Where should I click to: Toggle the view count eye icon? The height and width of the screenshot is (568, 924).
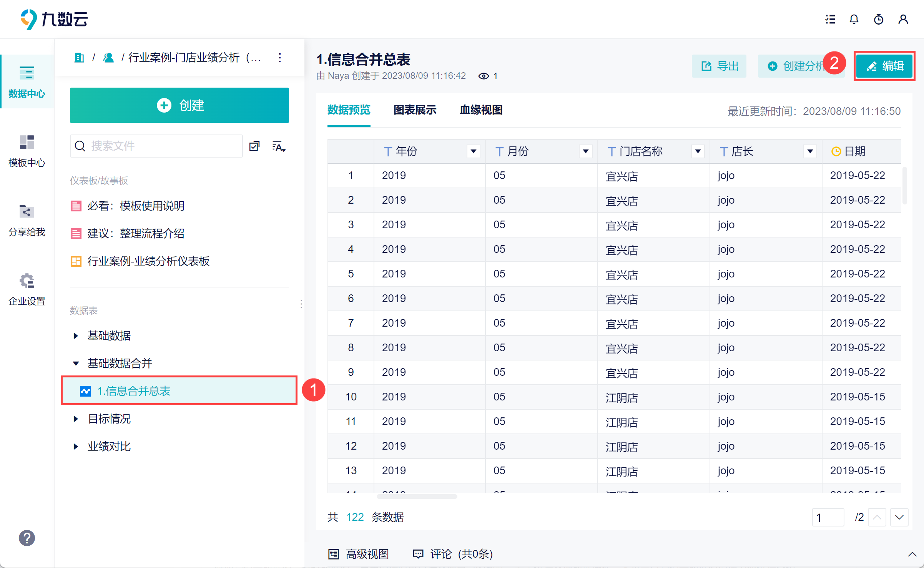click(484, 76)
